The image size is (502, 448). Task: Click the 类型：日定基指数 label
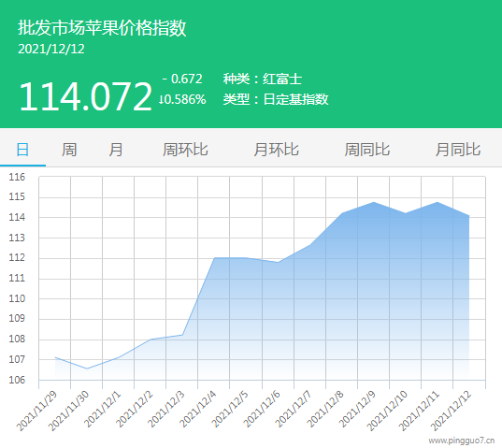tap(276, 99)
